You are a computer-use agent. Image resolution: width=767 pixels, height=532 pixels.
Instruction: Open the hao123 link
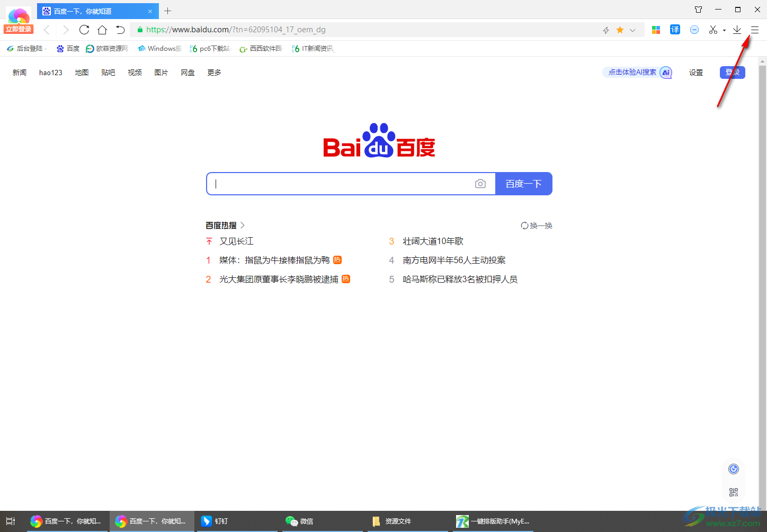point(51,73)
